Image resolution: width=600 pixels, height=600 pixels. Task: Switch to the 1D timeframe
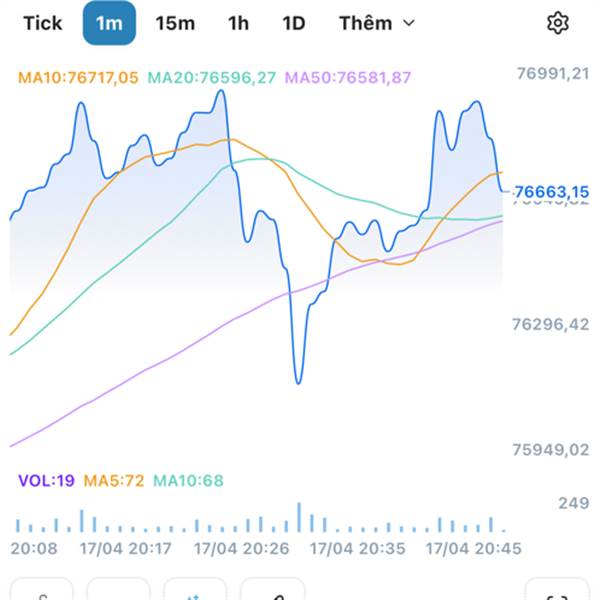293,23
